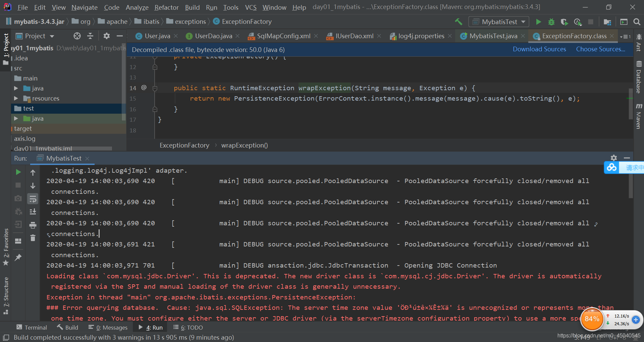Open the Structure side panel
Screen dimensions: 644x342
click(x=6, y=296)
